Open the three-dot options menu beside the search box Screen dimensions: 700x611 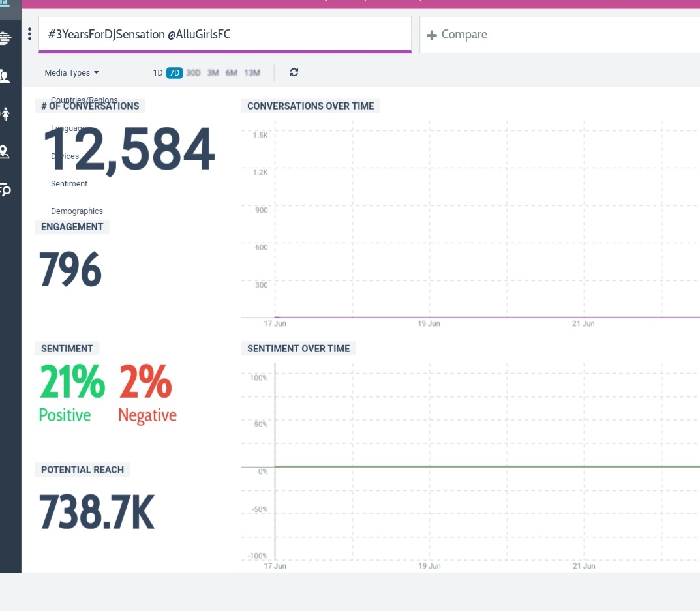point(29,34)
